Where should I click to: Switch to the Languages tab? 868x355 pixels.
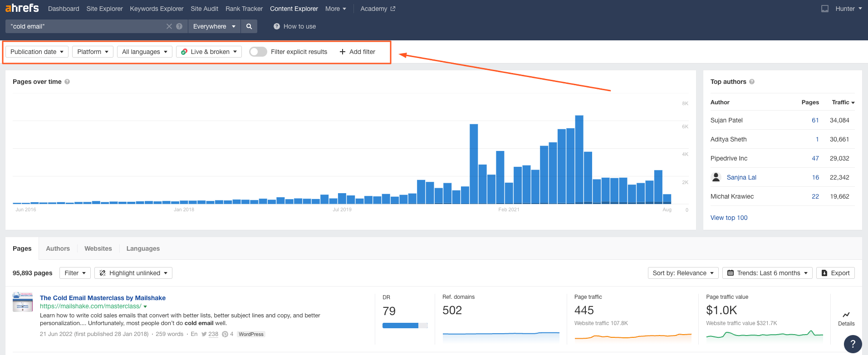click(x=143, y=248)
